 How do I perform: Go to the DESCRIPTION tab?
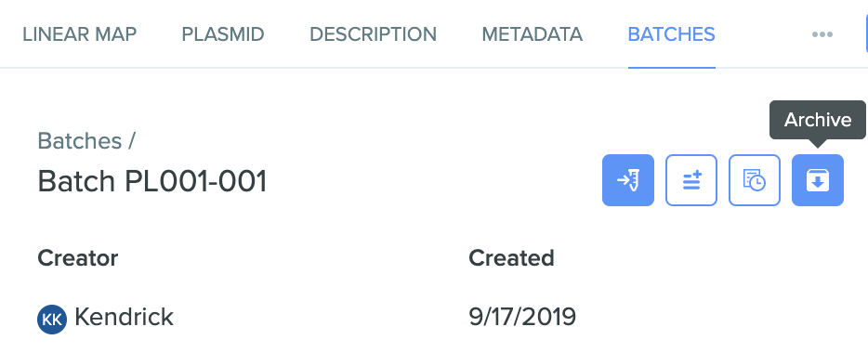(x=373, y=34)
